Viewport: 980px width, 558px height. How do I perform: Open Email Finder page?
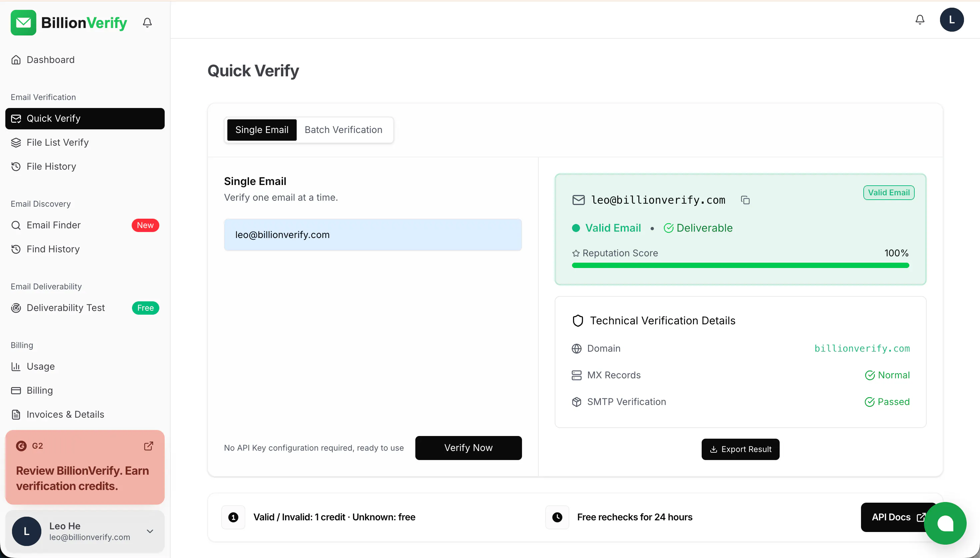point(85,225)
